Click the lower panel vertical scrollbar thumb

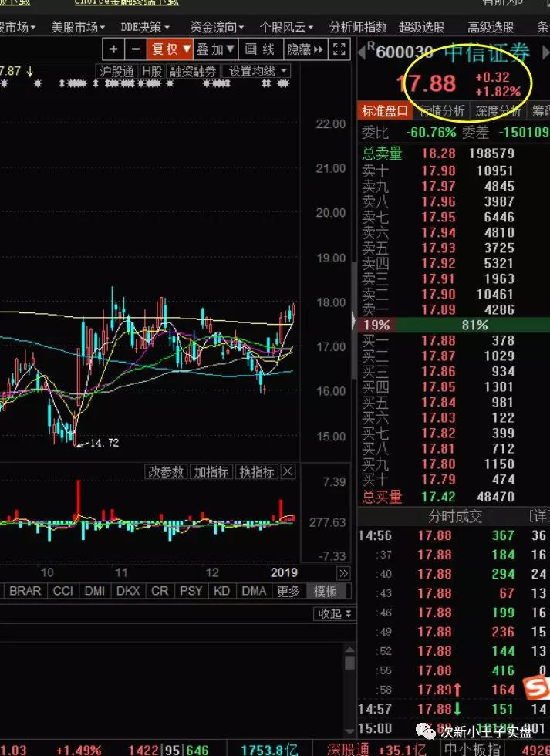[350, 663]
